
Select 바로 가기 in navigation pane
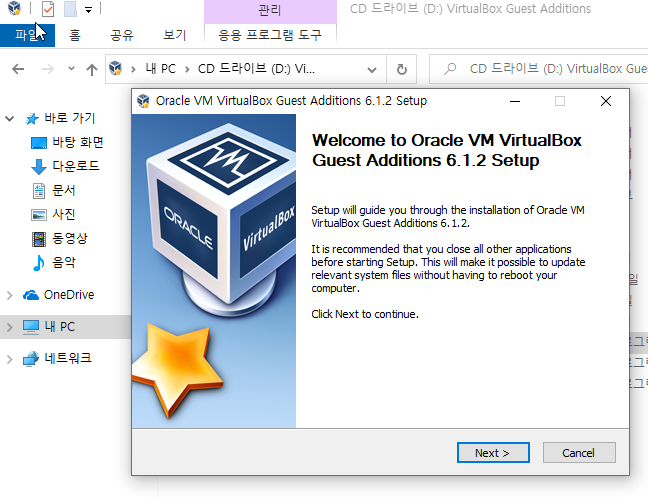click(x=70, y=119)
